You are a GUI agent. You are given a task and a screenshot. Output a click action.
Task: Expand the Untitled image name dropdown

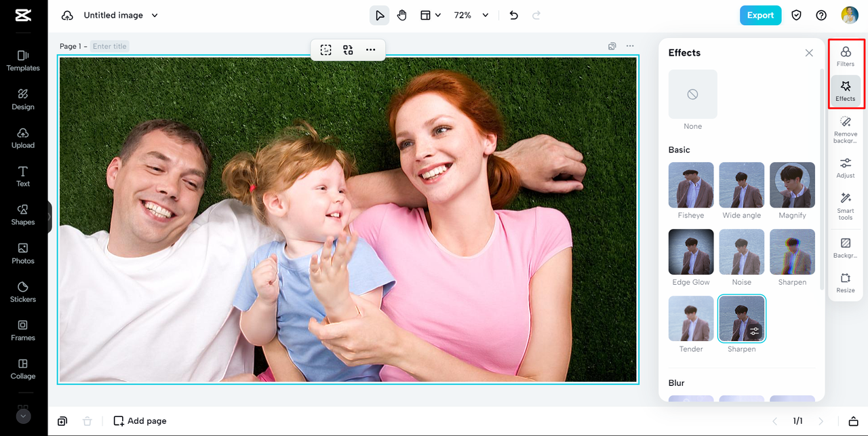(155, 15)
